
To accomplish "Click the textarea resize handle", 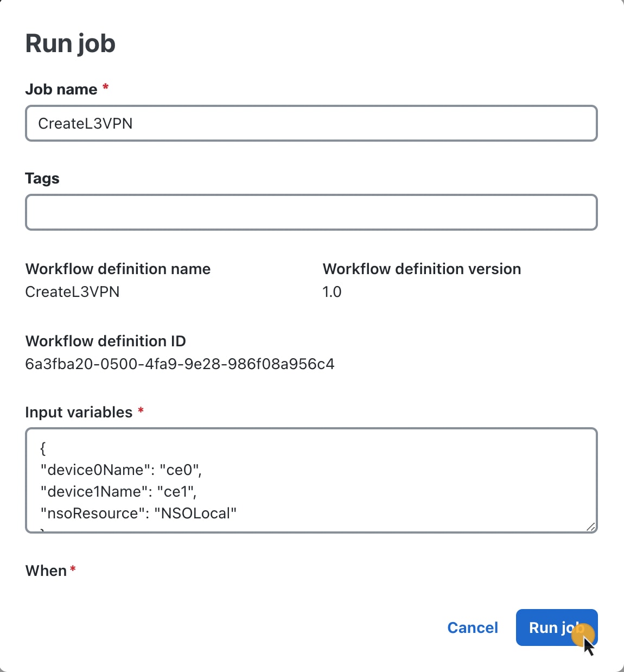I will 591,527.
